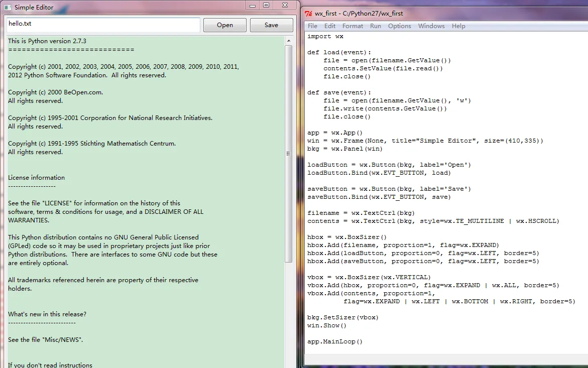Click the line defining saveButton with label 'Save'
The image size is (588, 368).
click(x=389, y=189)
